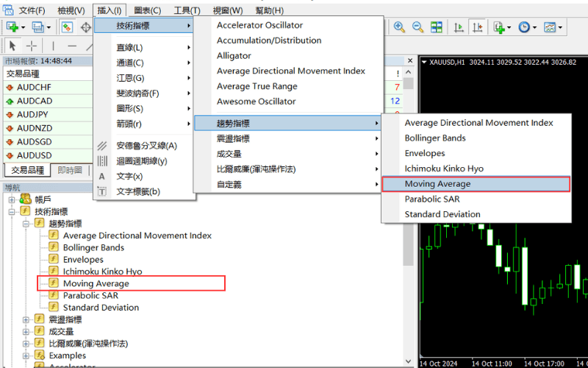Select the crosshair tool
588x368 pixels.
coord(32,46)
